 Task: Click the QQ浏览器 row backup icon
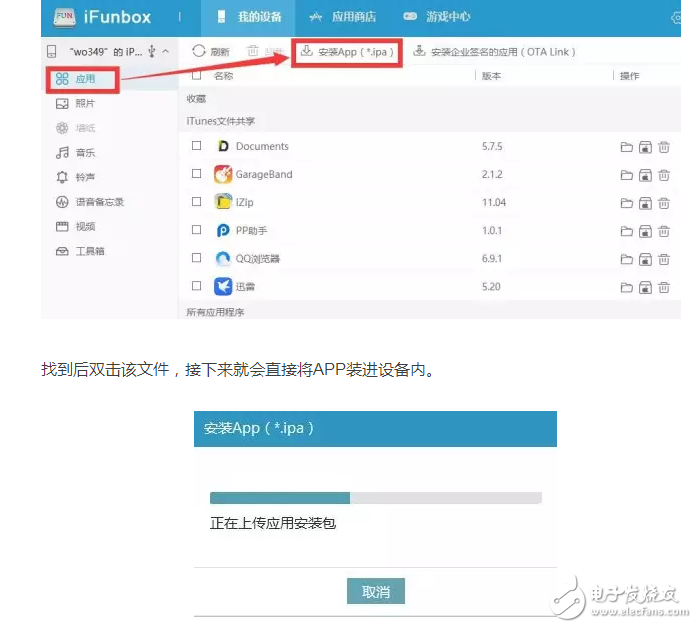pyautogui.click(x=645, y=259)
